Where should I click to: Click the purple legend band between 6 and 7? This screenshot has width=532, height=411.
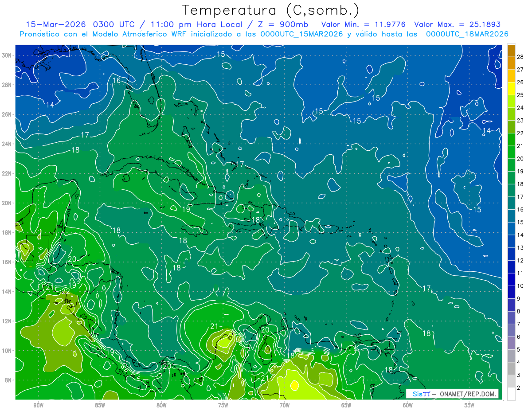tap(511, 331)
